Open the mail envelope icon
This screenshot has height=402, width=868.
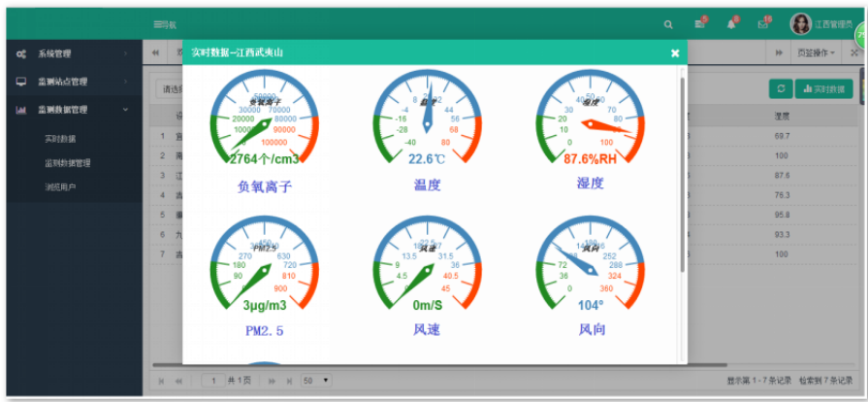(763, 24)
